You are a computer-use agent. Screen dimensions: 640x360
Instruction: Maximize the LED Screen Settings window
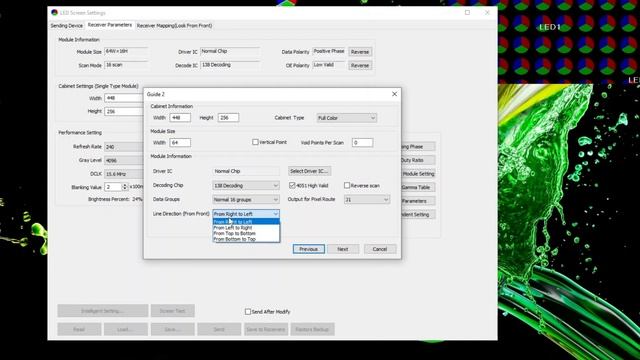pos(467,13)
